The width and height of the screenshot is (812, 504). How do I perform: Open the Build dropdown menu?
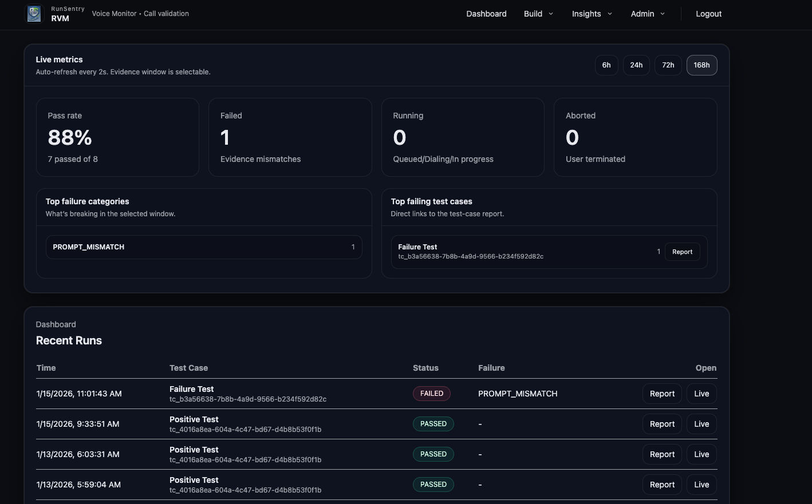click(537, 14)
